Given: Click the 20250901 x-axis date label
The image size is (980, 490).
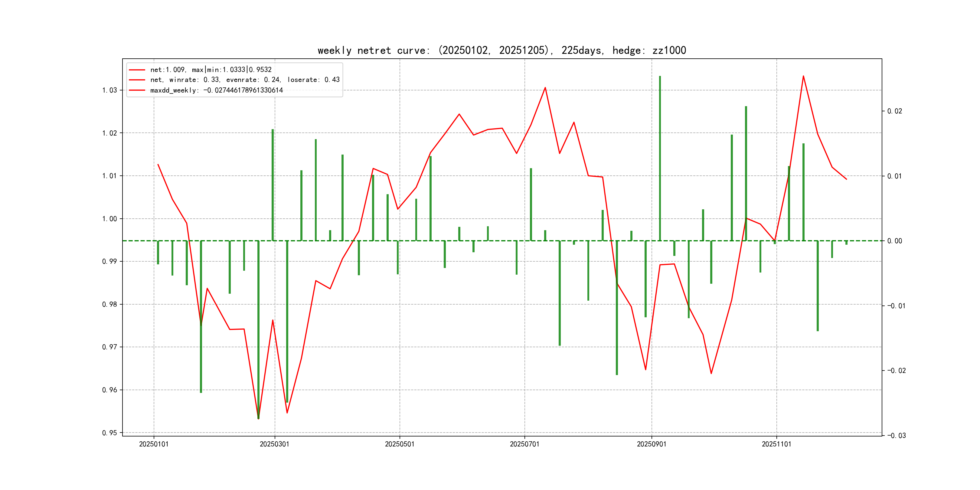Looking at the screenshot, I should coord(651,444).
